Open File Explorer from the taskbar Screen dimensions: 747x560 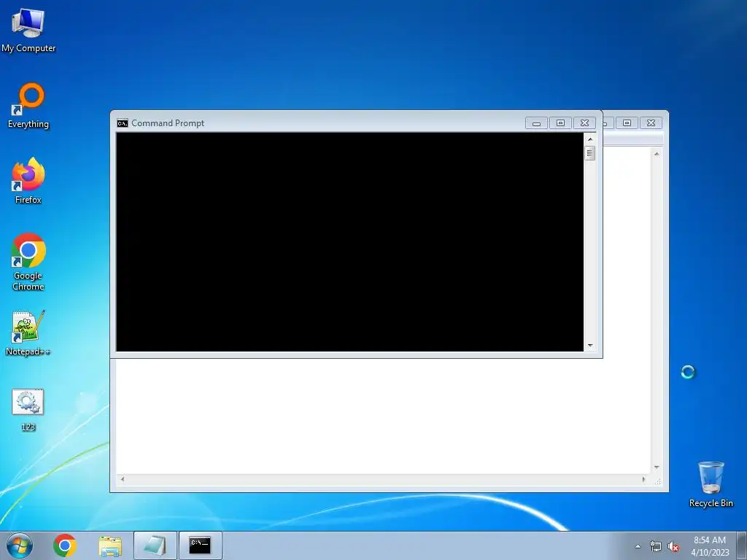pos(110,545)
